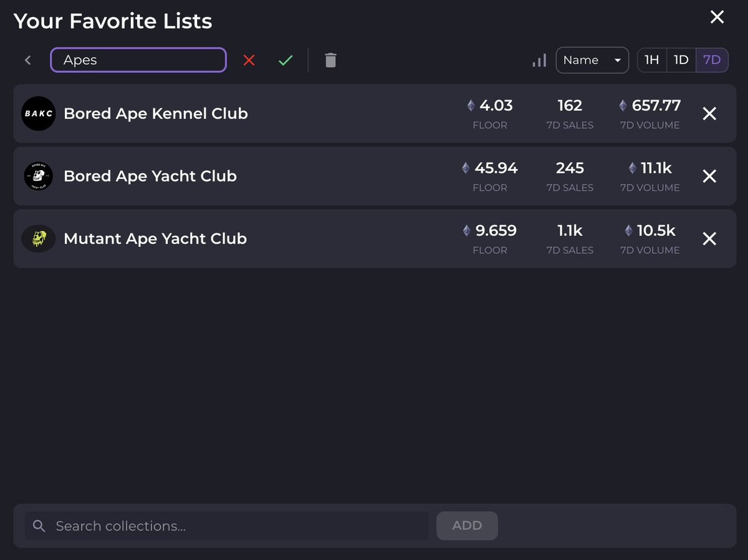This screenshot has height=560, width=748.
Task: Switch time range to 1H
Action: point(652,60)
